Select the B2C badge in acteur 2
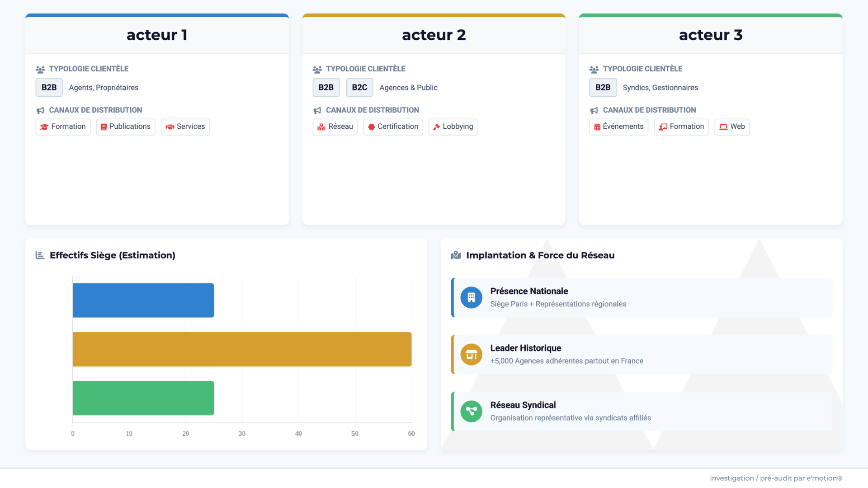 click(359, 87)
